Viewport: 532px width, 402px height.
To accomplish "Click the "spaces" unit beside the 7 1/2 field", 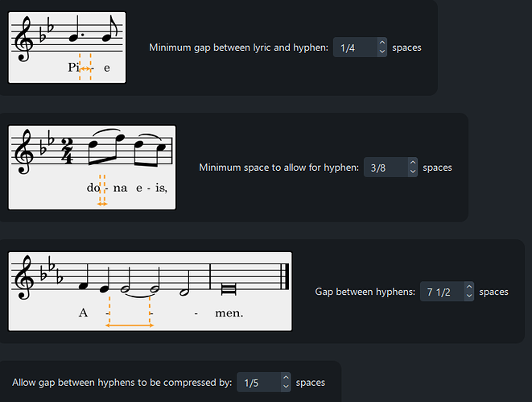I will [x=493, y=292].
